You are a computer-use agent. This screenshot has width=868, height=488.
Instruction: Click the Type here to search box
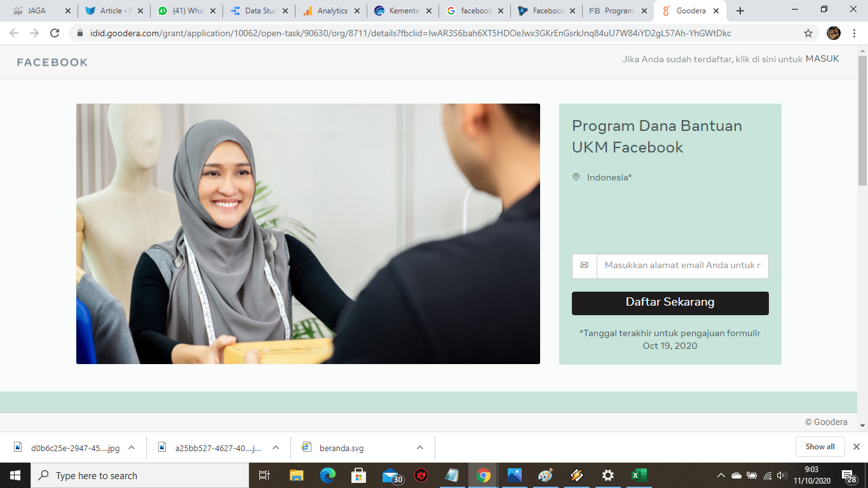click(x=139, y=475)
